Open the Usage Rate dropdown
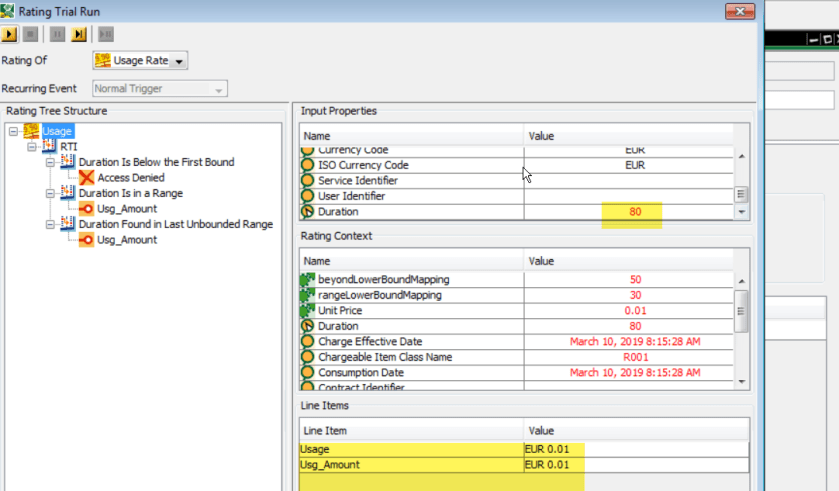 point(179,62)
